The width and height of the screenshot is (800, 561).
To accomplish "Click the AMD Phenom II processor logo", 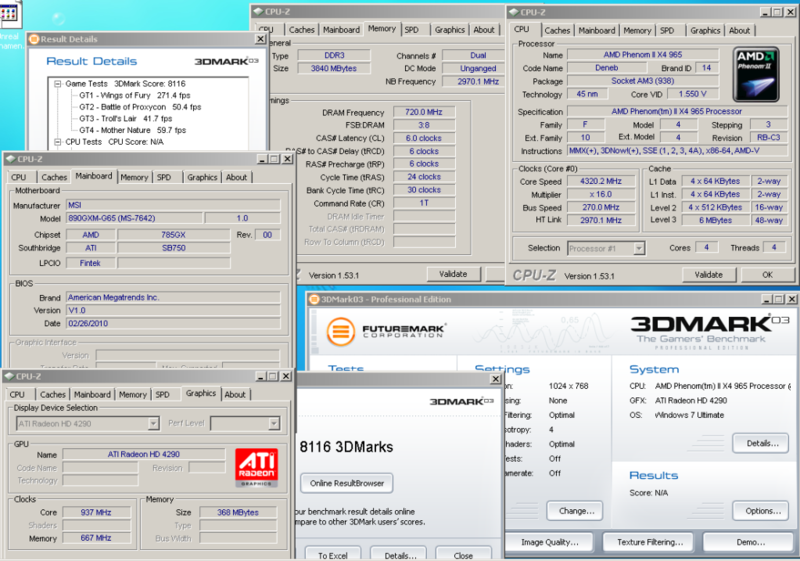I will pyautogui.click(x=756, y=76).
